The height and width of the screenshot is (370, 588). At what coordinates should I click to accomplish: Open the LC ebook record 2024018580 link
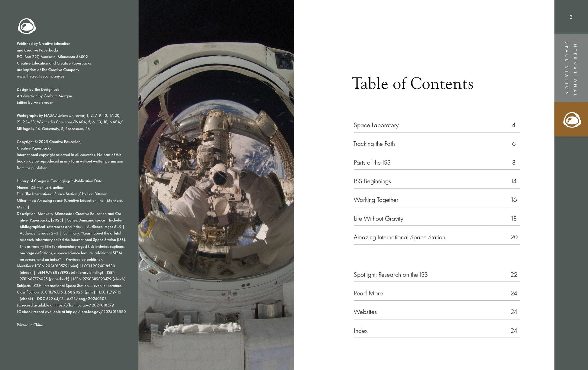96,312
